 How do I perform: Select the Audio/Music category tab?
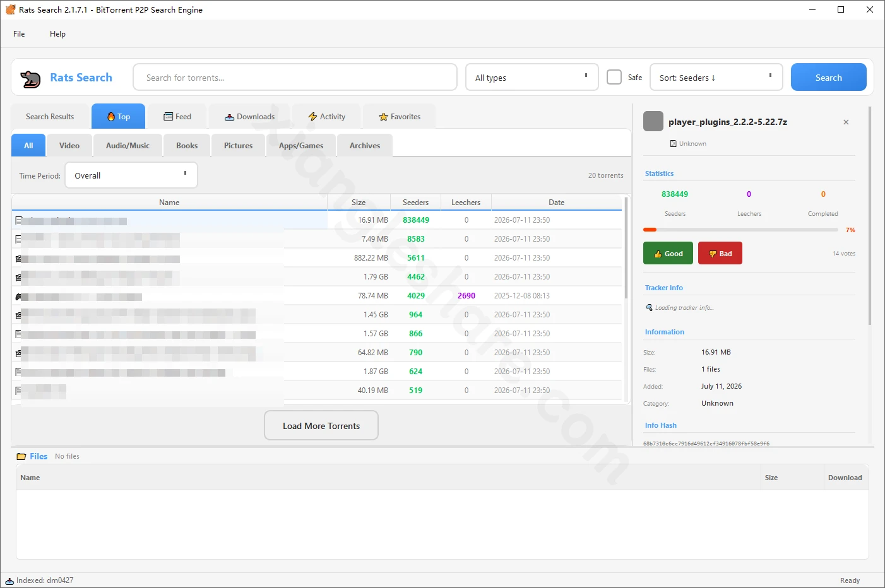click(128, 145)
